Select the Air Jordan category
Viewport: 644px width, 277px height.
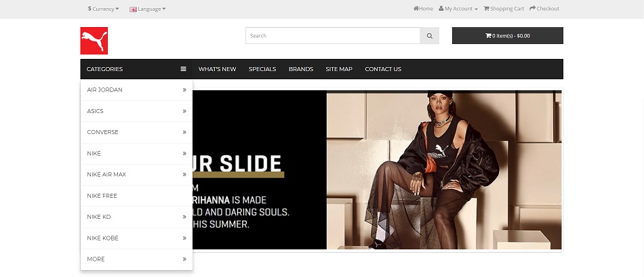pos(104,90)
